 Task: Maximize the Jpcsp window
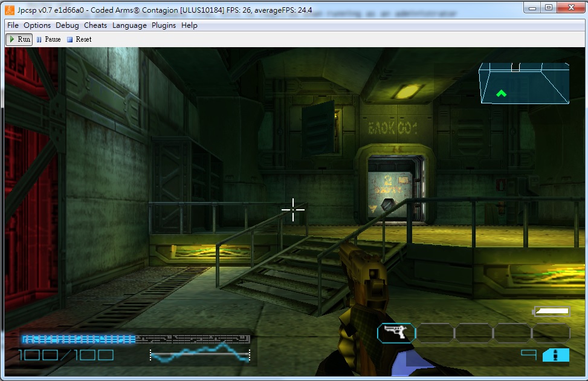(549, 8)
